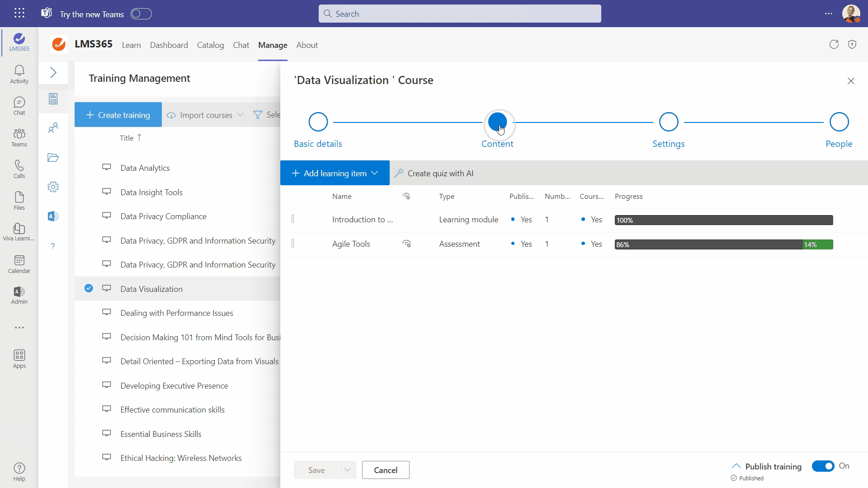Open the About tab
The image size is (868, 488).
click(x=307, y=45)
